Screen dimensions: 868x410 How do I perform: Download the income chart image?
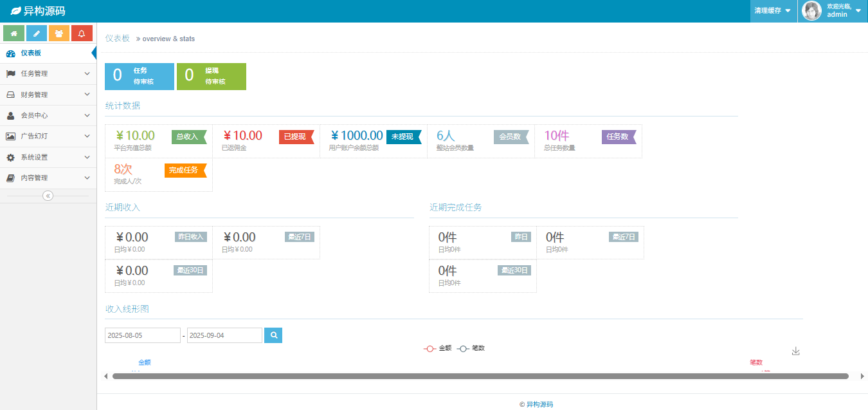(795, 351)
